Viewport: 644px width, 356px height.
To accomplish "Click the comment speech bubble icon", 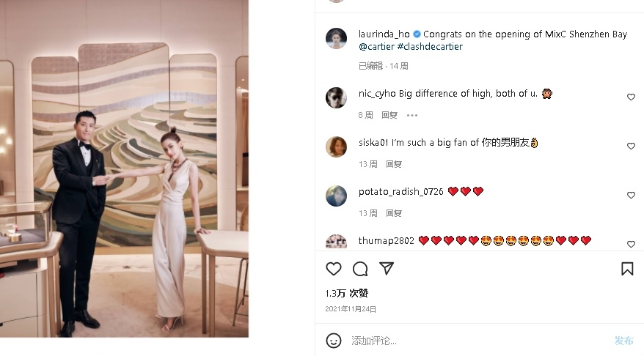I will tap(360, 269).
